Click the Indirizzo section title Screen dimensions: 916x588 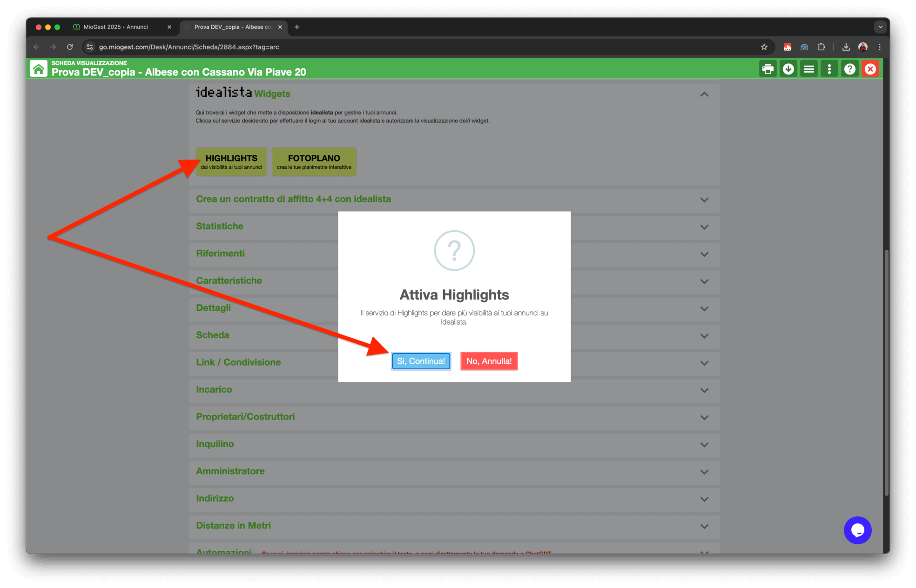click(x=215, y=498)
